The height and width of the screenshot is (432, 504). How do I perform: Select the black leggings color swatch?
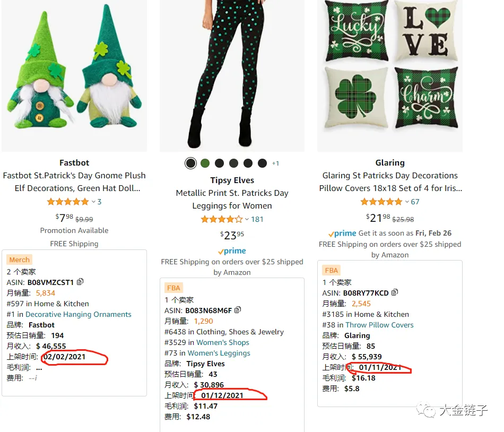click(x=190, y=163)
